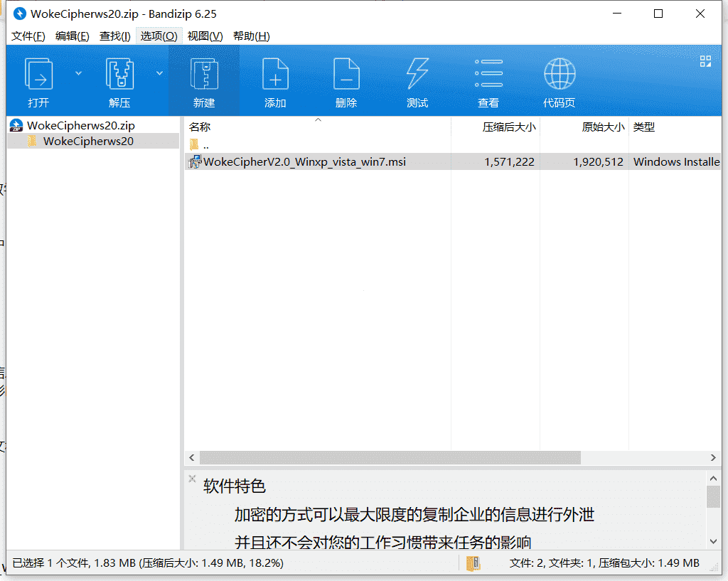Click comment panel scroll down arrow
Viewport: 728px width, 581px height.
[x=714, y=541]
